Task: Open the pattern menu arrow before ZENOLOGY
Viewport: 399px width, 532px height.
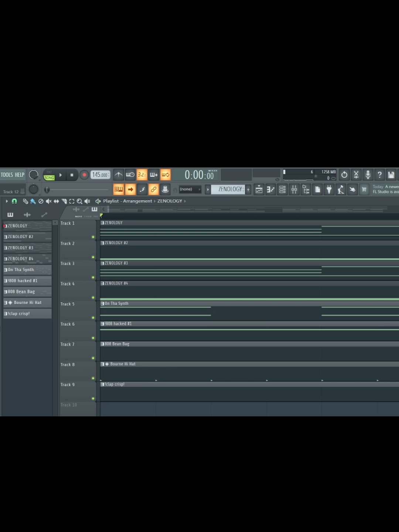Action: coord(208,190)
